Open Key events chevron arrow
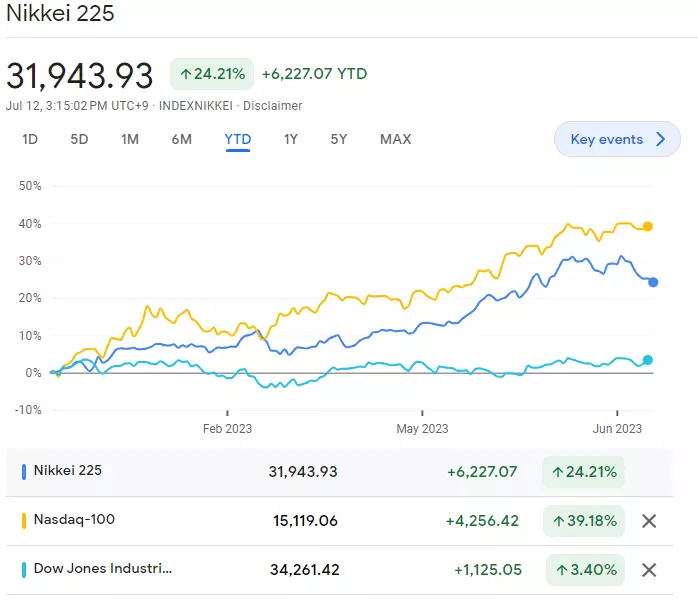Image resolution: width=698 pixels, height=600 pixels. tap(661, 139)
